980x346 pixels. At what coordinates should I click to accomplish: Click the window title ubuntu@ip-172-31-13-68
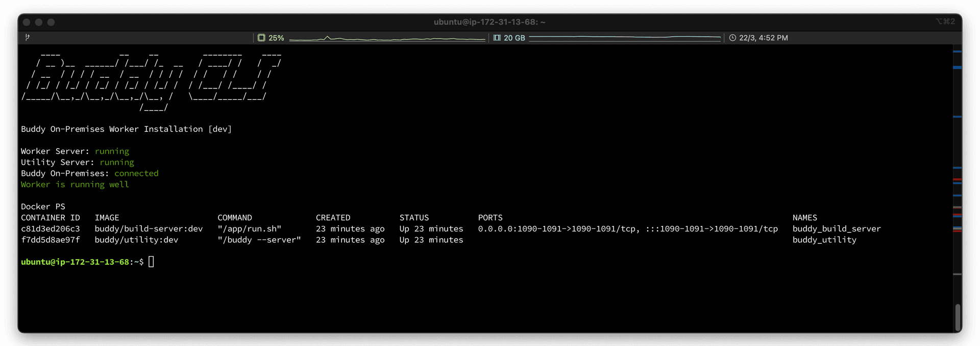pyautogui.click(x=489, y=22)
